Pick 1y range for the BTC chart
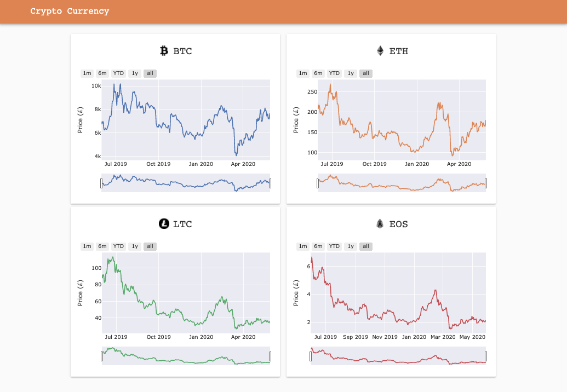Image resolution: width=567 pixels, height=392 pixels. click(135, 73)
